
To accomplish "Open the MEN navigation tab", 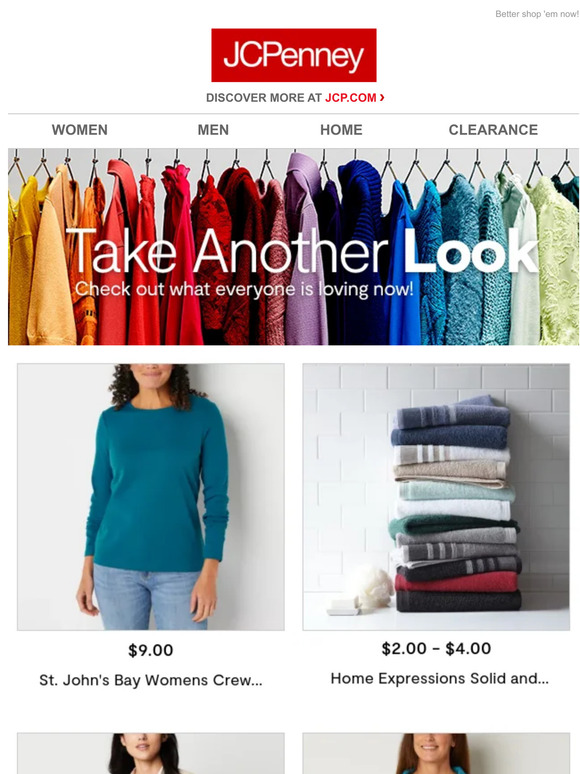I will point(213,130).
